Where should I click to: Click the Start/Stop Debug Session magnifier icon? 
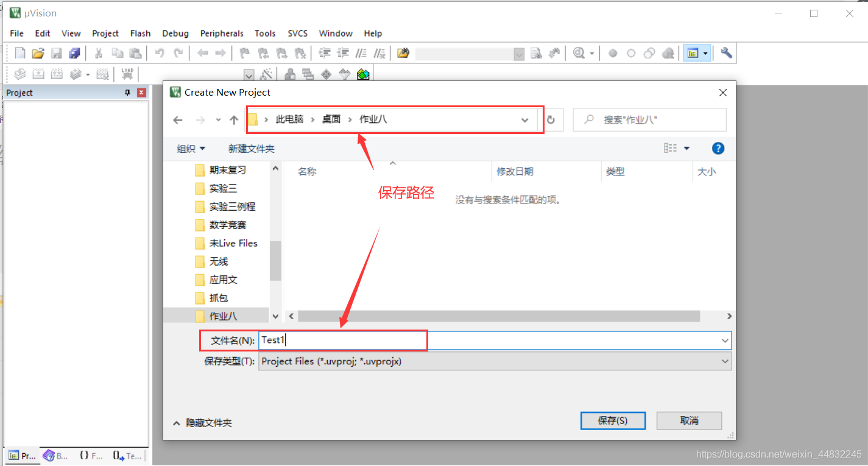click(579, 53)
